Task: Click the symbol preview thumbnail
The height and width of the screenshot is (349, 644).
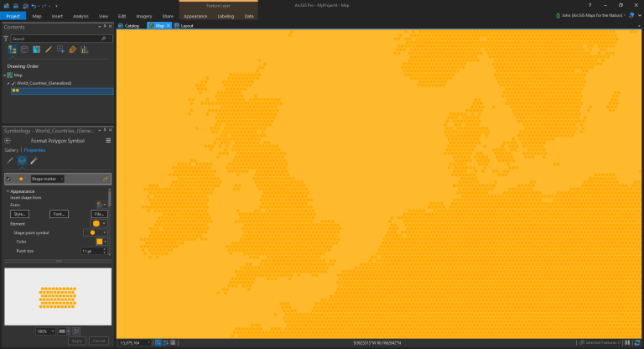Action: 58,297
